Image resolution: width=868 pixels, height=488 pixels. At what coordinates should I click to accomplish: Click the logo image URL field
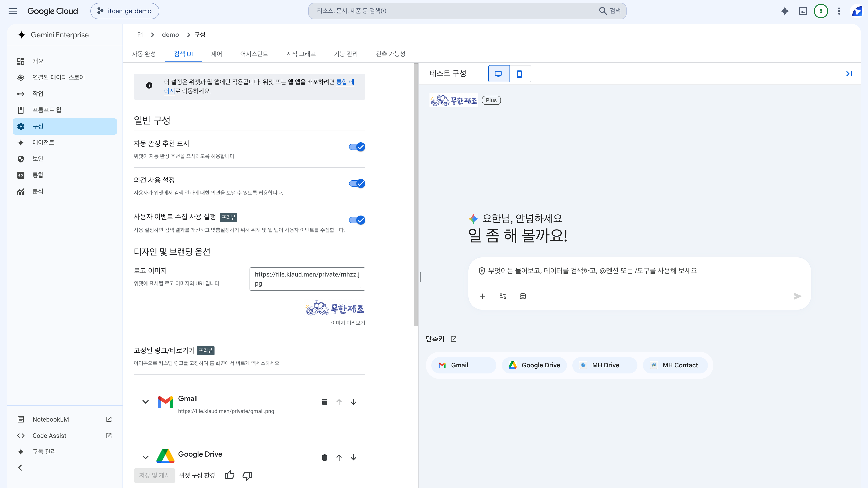coord(307,279)
